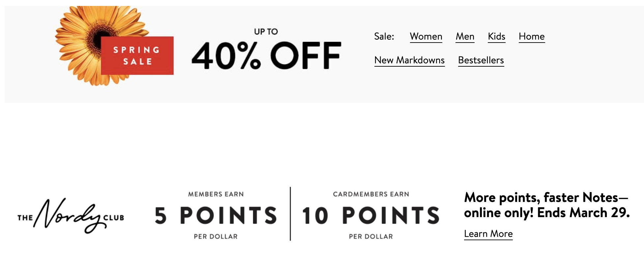This screenshot has width=644, height=262.
Task: Click the 'MEMBERS EARN' caption
Action: (x=216, y=194)
